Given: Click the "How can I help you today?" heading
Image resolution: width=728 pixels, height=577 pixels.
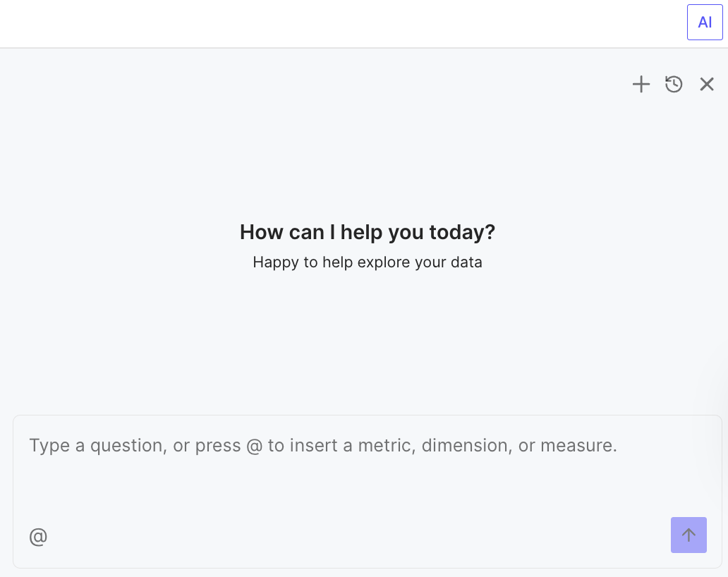Looking at the screenshot, I should click(368, 232).
